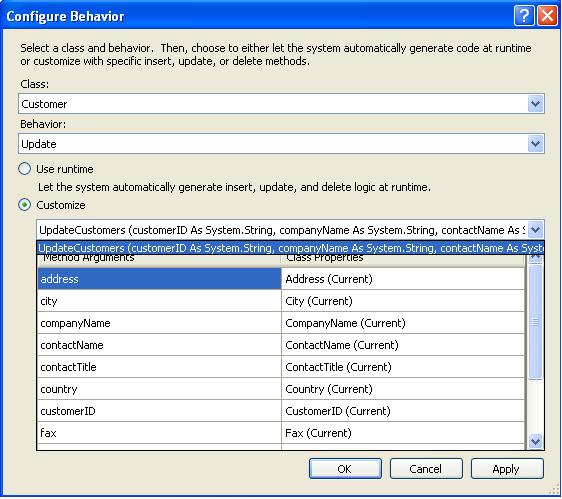Screen dimensions: 562x499
Task: Select the address method argument row
Action: pyautogui.click(x=159, y=279)
